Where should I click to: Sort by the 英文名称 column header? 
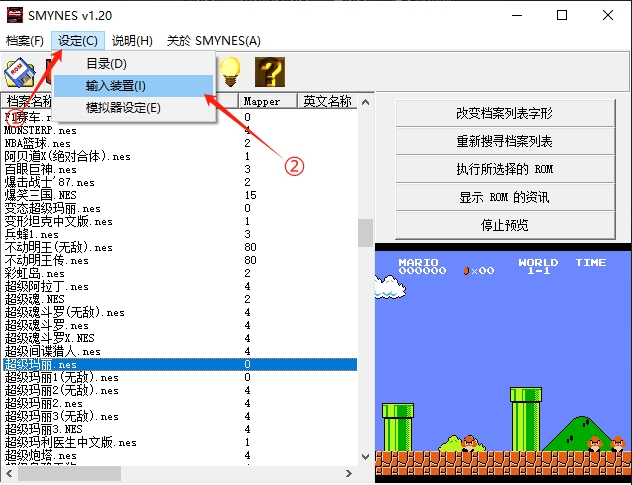click(327, 101)
